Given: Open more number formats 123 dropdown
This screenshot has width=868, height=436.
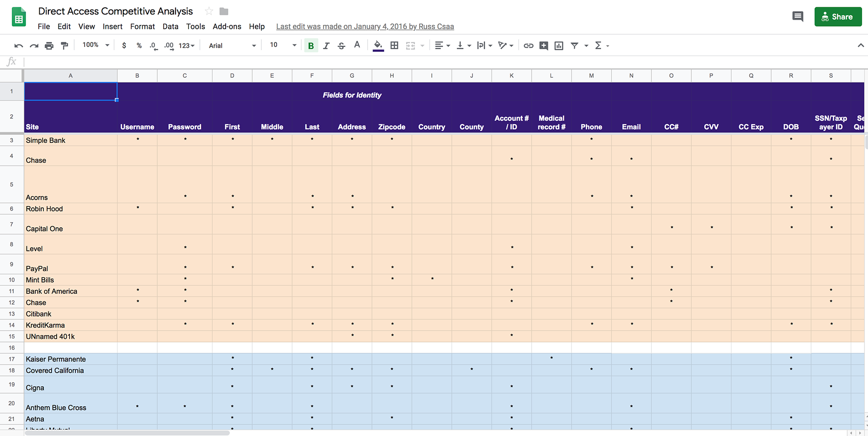Looking at the screenshot, I should (187, 46).
